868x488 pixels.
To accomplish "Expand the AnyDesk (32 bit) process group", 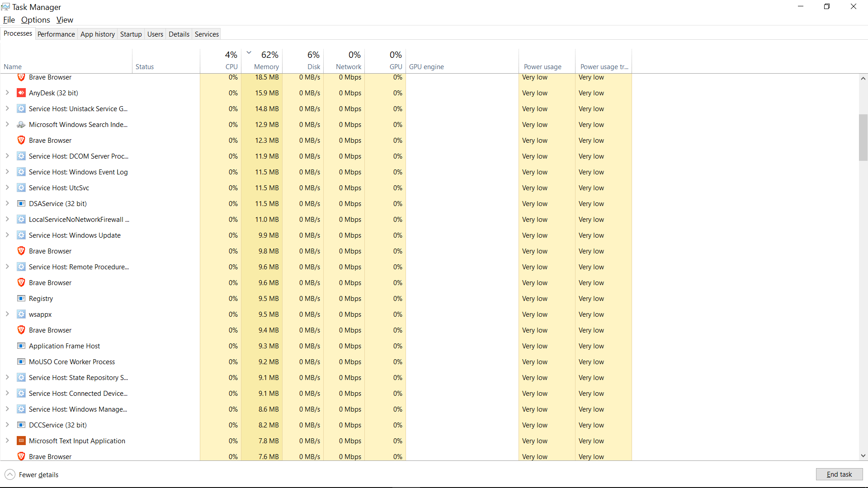I will (x=7, y=93).
